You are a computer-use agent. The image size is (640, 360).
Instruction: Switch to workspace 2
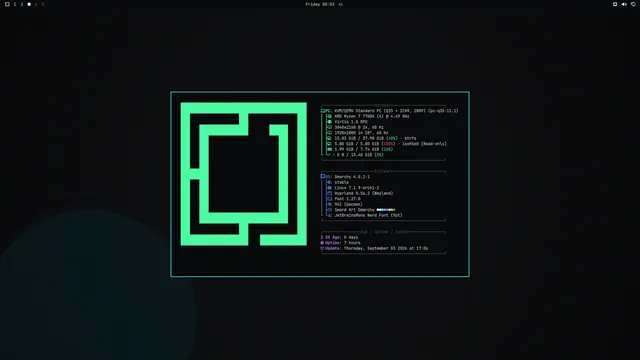22,4
